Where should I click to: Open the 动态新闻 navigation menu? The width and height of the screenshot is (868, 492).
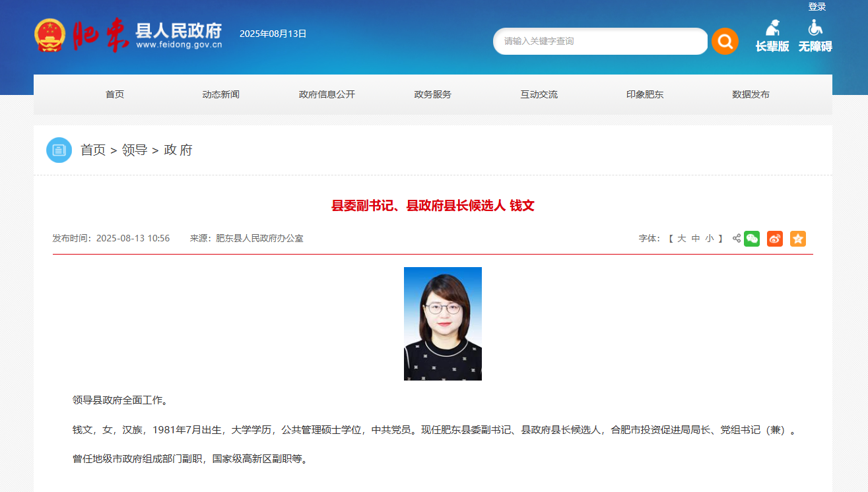[x=220, y=94]
